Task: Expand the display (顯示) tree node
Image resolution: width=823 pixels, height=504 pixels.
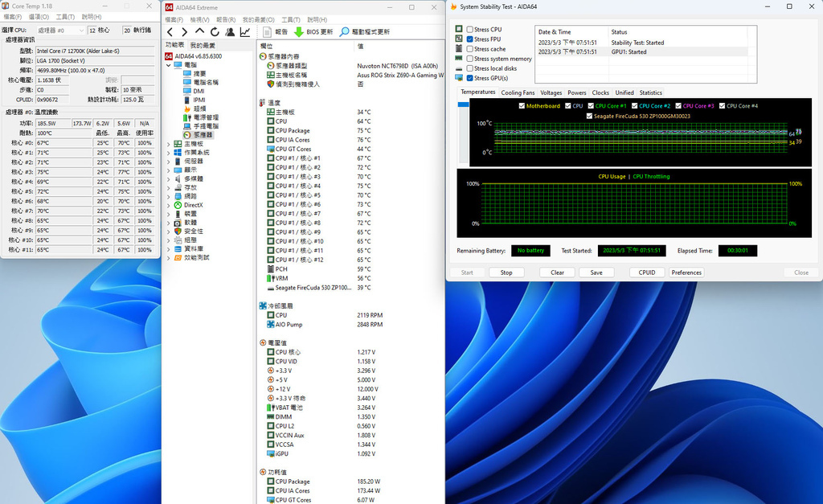Action: coord(169,170)
